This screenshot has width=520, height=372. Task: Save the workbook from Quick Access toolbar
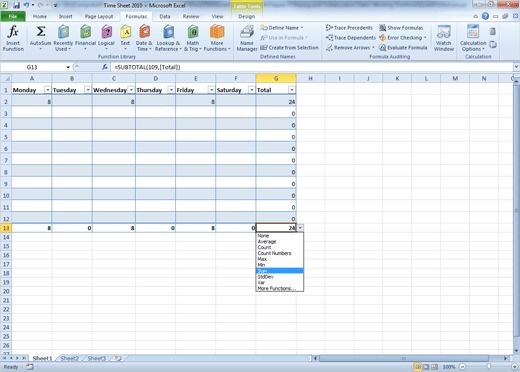16,5
